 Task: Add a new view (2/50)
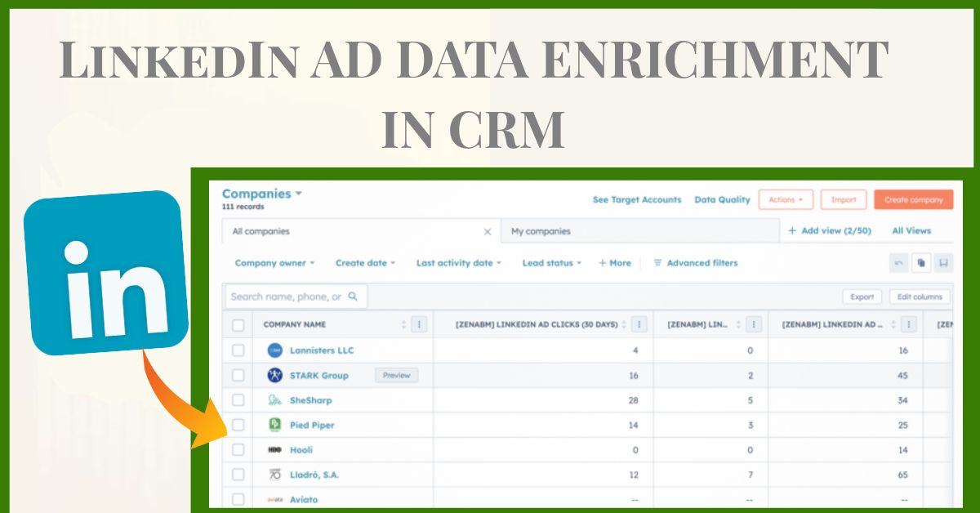click(x=830, y=231)
